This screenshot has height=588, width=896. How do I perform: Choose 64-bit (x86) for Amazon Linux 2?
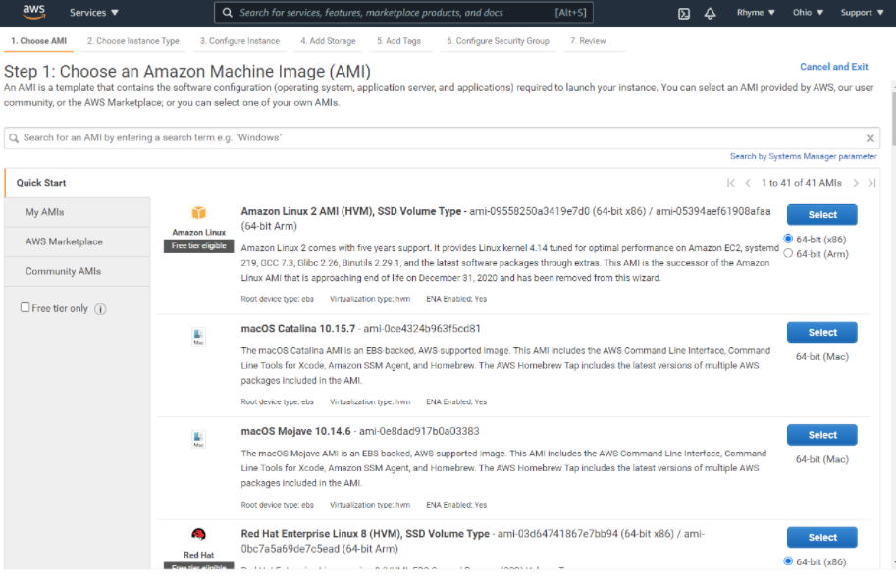coord(788,239)
